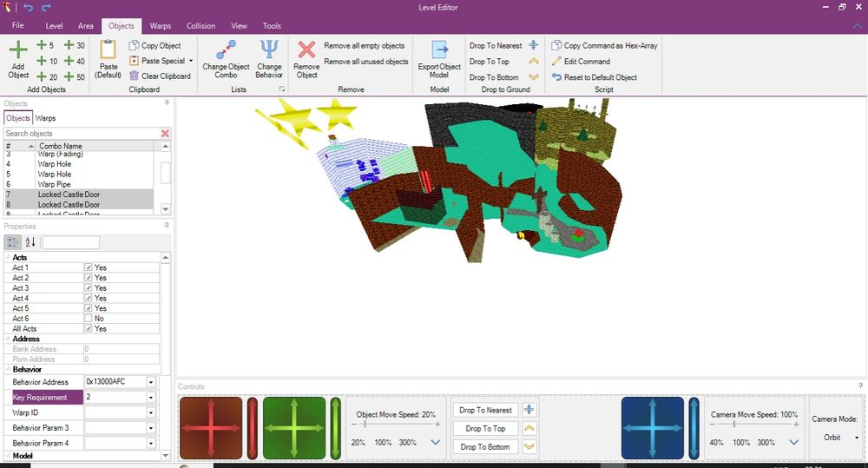868x468 pixels.
Task: Click ribbon Drop To Nearest icon
Action: pos(533,45)
